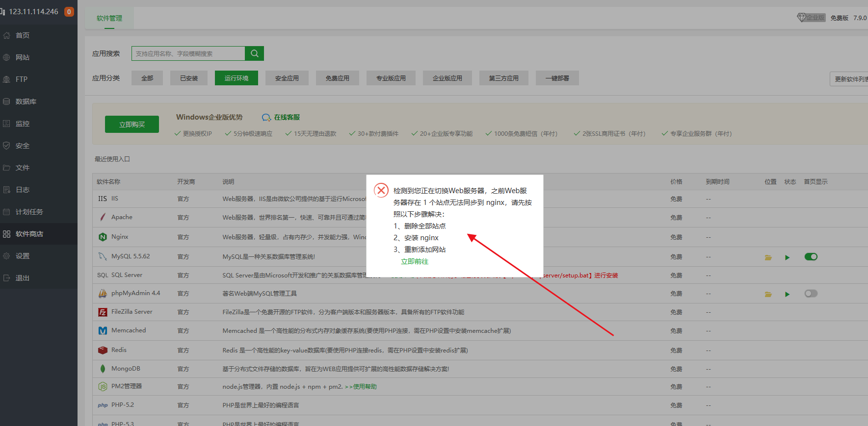Viewport: 868px width, 426px height.
Task: Click the 免费版 version label
Action: point(840,18)
